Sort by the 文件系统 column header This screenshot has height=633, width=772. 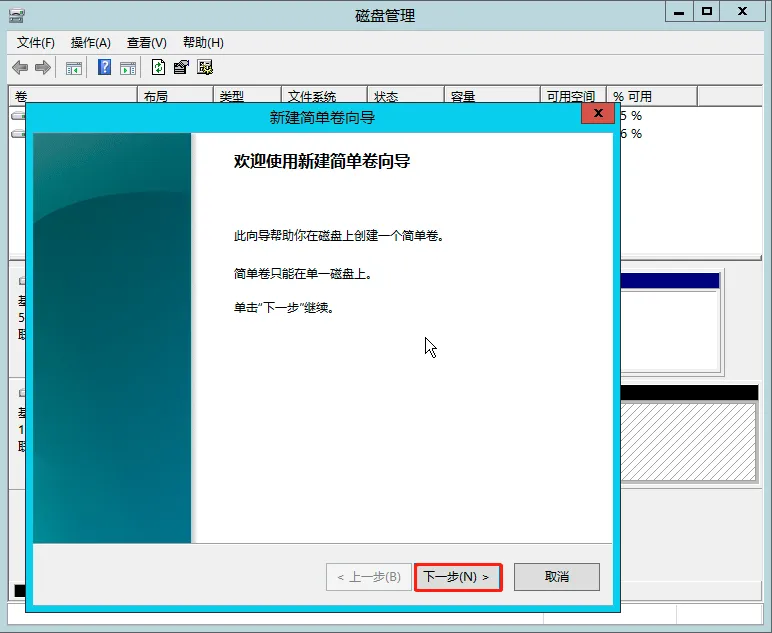coord(311,97)
